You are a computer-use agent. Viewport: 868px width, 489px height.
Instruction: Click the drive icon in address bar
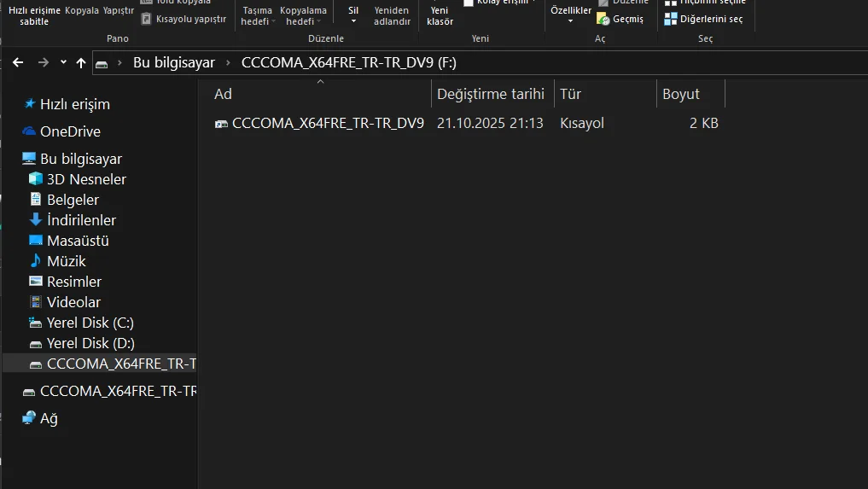click(x=102, y=64)
